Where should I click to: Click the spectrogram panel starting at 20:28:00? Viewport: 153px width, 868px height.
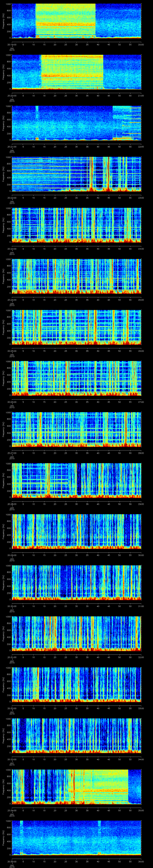coord(77,480)
